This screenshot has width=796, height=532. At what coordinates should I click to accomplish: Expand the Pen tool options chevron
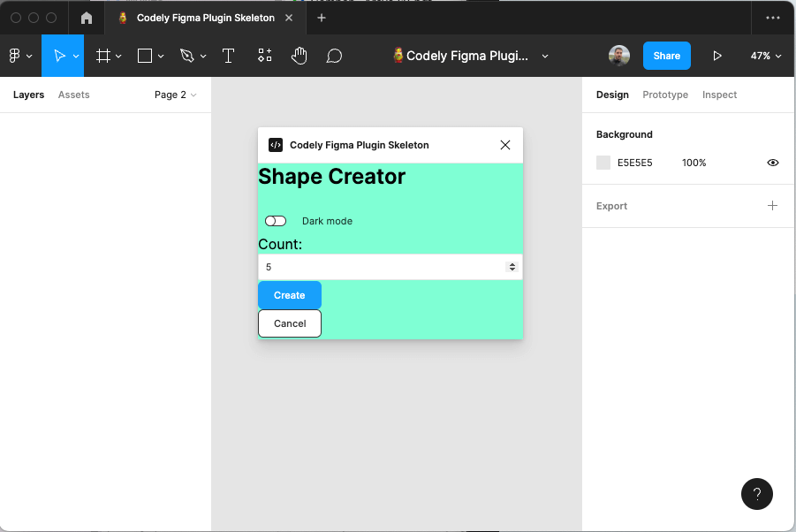coord(203,57)
